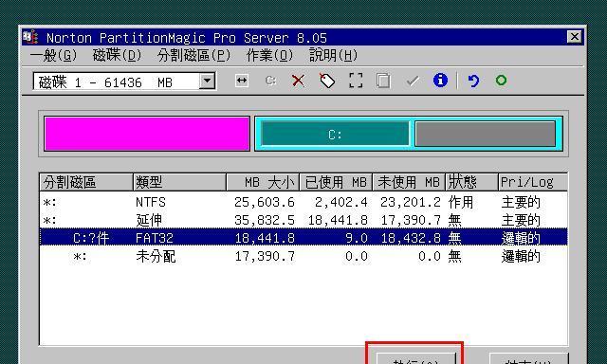The image size is (607, 364).
Task: Click the copy partition pages icon
Action: pyautogui.click(x=383, y=81)
